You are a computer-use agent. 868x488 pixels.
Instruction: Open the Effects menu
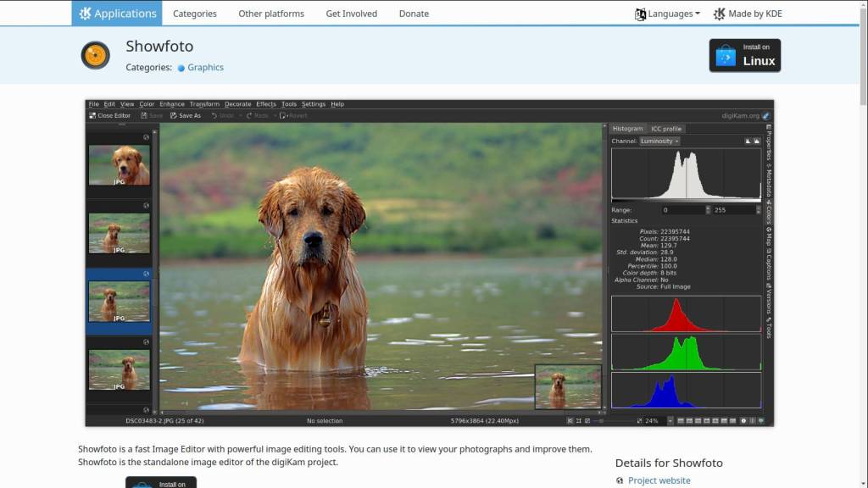[x=265, y=104]
